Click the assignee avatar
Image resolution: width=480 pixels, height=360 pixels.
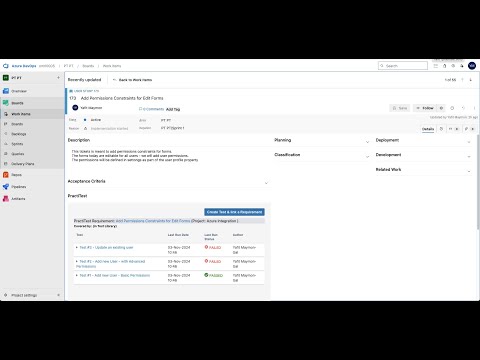(75, 108)
